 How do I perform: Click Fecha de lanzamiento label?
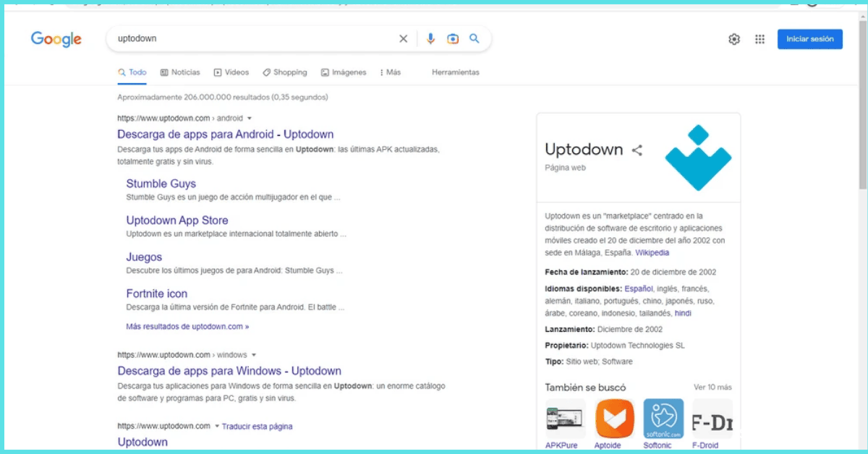click(586, 273)
